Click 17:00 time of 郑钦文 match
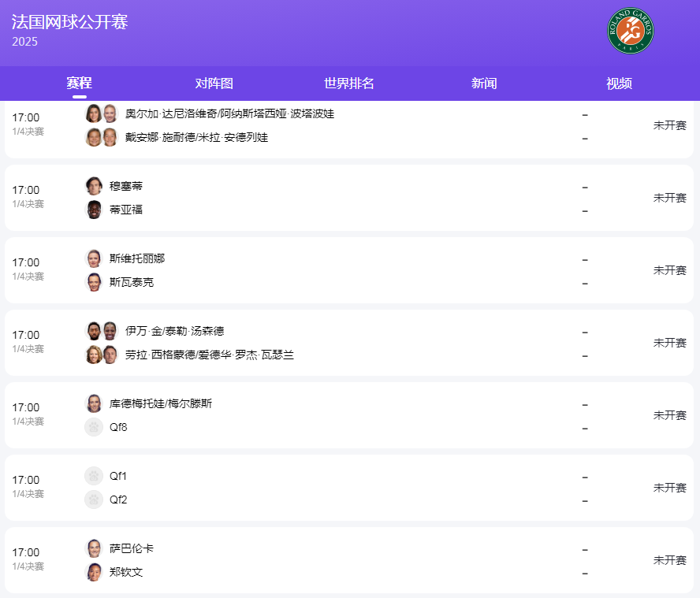The height and width of the screenshot is (598, 700). coord(26,552)
